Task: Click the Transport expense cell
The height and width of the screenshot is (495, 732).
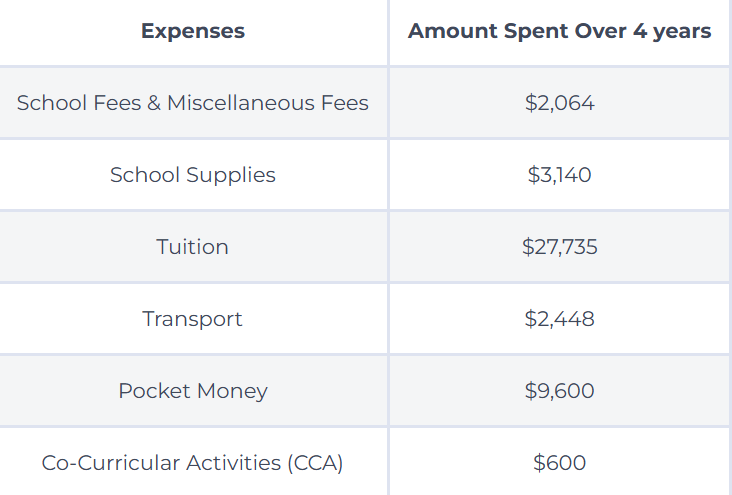Action: (x=192, y=319)
